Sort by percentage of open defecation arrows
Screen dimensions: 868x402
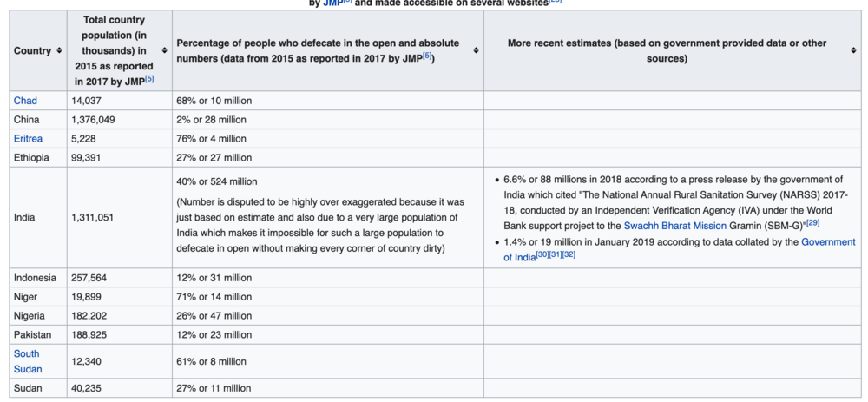click(x=476, y=51)
